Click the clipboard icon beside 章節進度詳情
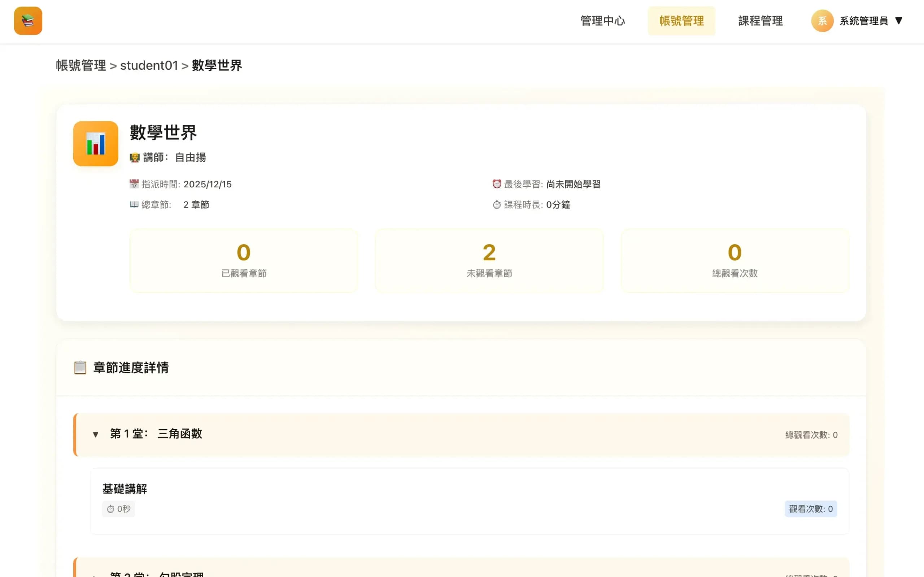The height and width of the screenshot is (577, 924). click(x=80, y=368)
